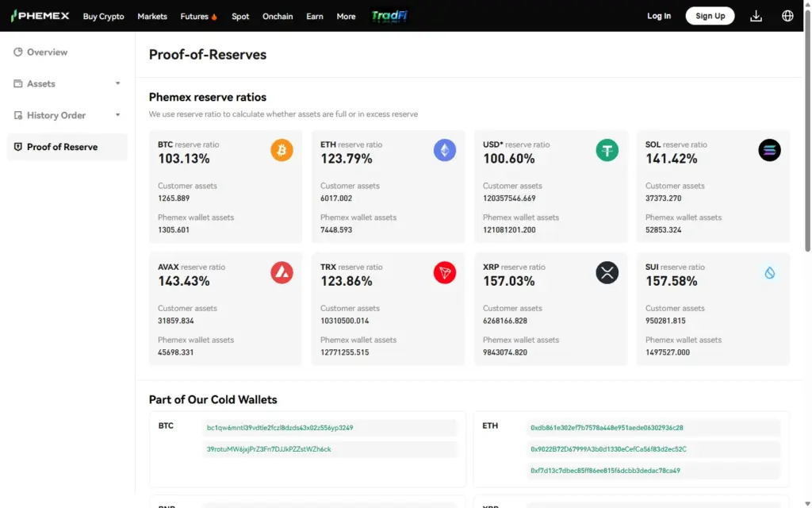Image resolution: width=812 pixels, height=508 pixels.
Task: Open ETH wallet address 0xf7d13c7dbec85
Action: 605,471
